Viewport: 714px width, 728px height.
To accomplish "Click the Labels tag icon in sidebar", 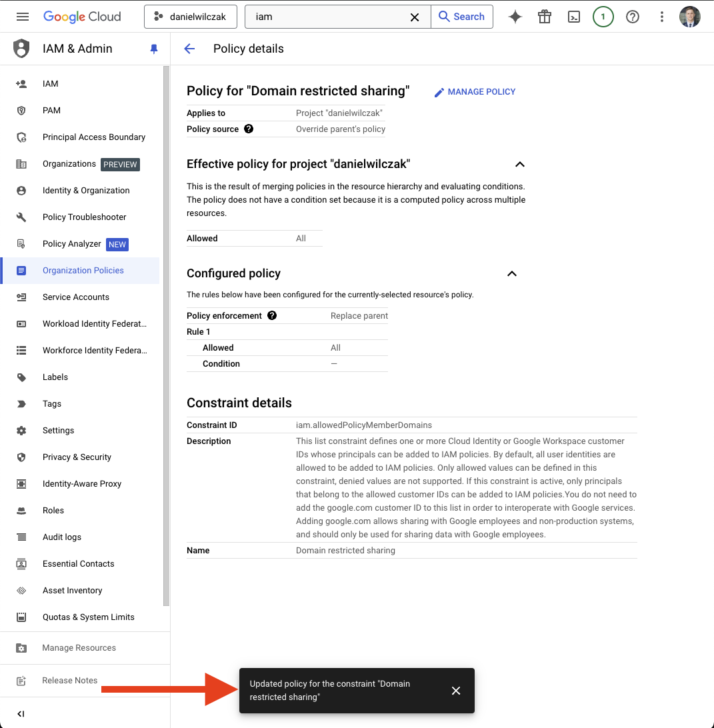I will (x=21, y=377).
